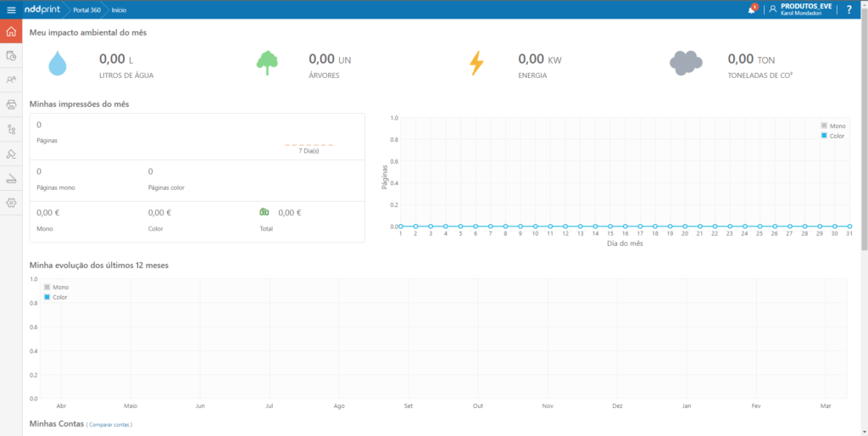Click the help question mark icon
Image resolution: width=868 pixels, height=436 pixels.
pos(849,9)
